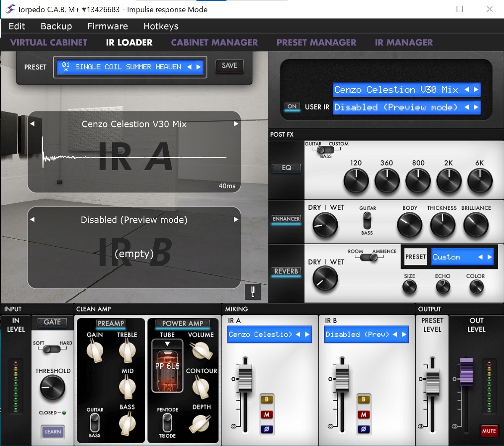The image size is (504, 446).
Task: Click the Power Amp Contour knob
Action: coord(201,387)
